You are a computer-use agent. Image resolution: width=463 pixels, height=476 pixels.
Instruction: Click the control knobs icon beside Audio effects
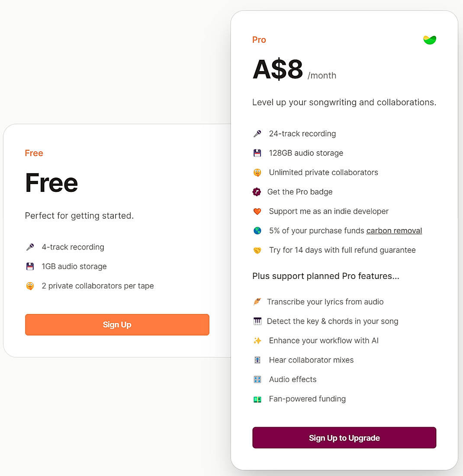[x=258, y=379]
